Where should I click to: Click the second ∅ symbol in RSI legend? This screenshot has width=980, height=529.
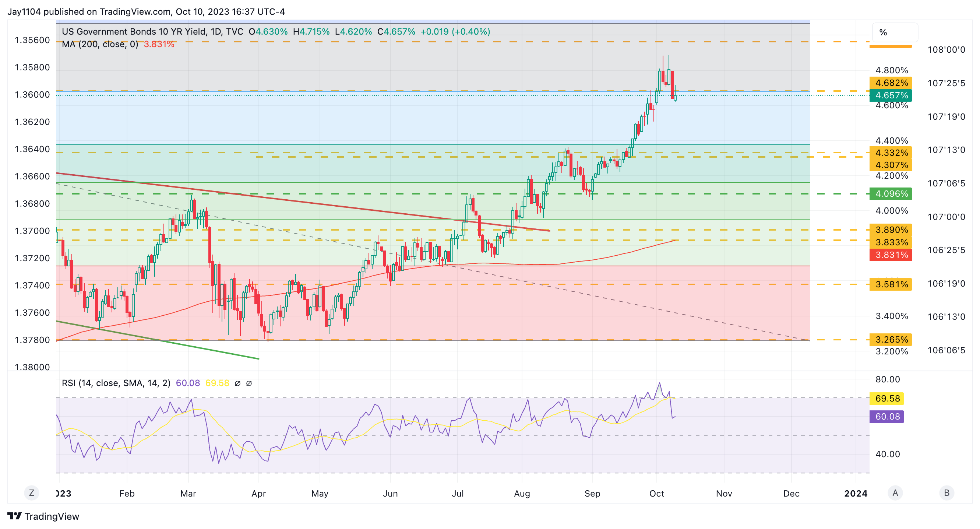click(x=249, y=383)
